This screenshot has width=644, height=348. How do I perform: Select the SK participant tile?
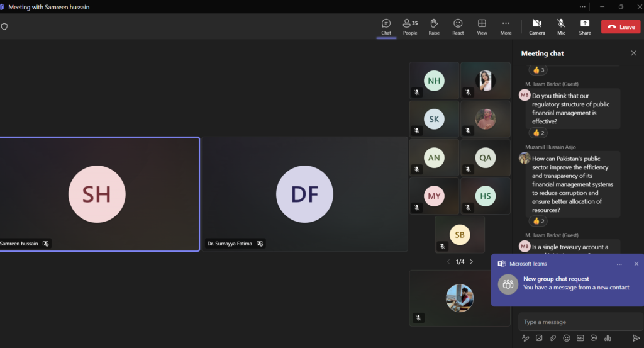[434, 119]
